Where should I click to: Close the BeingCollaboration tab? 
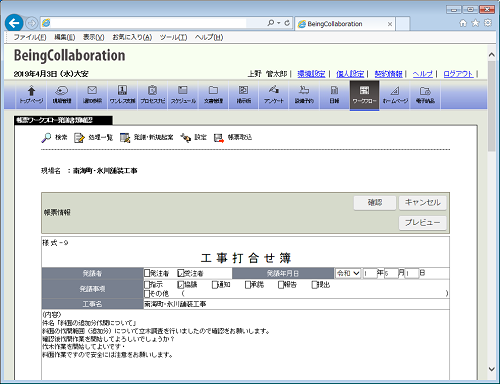pos(390,24)
